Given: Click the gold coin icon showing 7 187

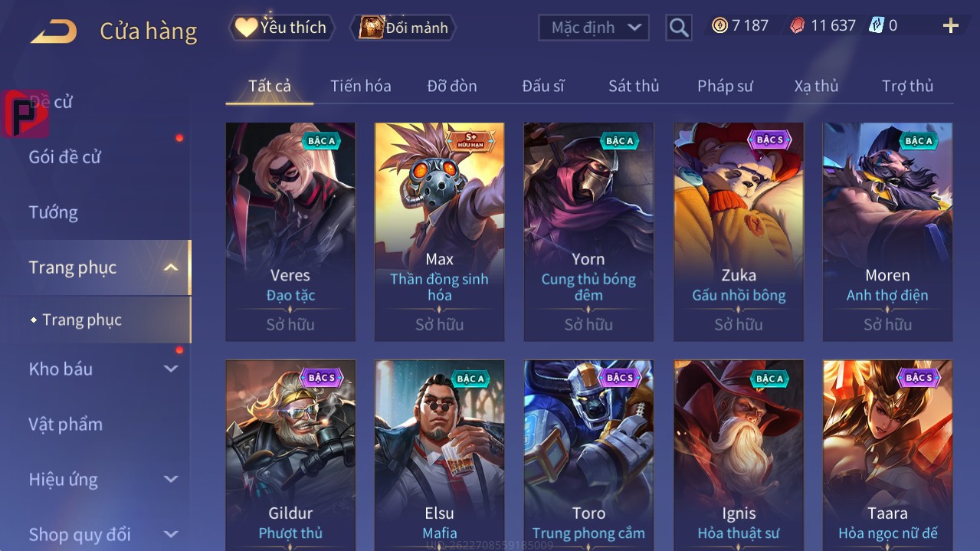Looking at the screenshot, I should click(x=719, y=25).
